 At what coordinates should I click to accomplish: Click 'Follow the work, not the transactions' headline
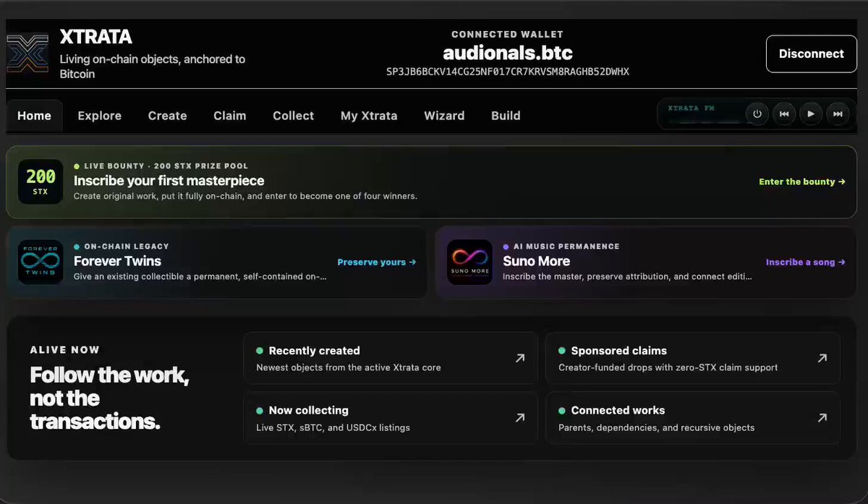(x=109, y=398)
